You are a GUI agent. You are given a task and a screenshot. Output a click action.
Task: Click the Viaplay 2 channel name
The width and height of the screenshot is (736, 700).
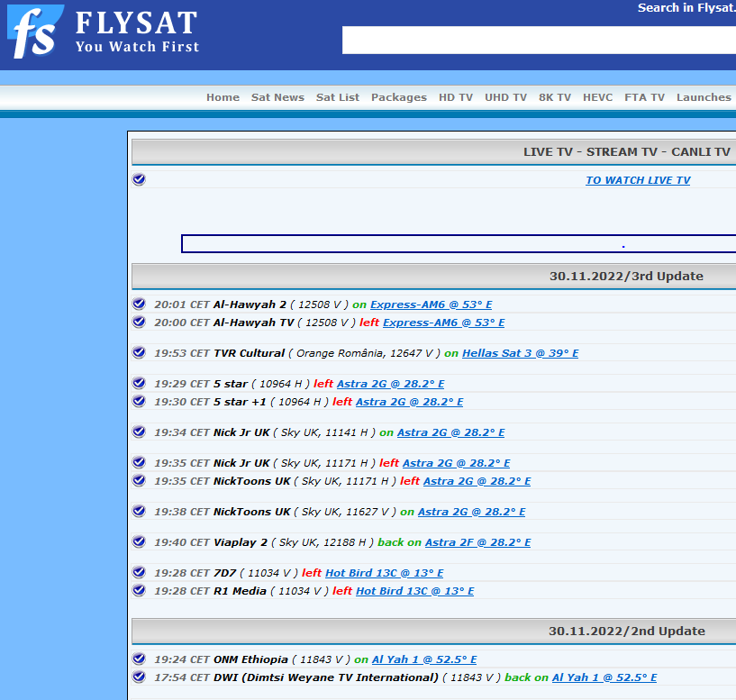(x=241, y=542)
